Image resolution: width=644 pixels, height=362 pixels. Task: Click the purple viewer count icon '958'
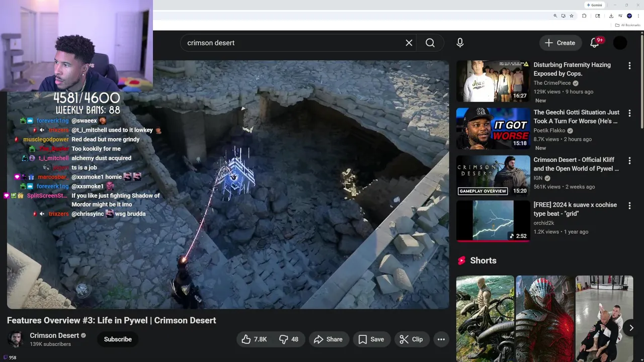coord(5,357)
